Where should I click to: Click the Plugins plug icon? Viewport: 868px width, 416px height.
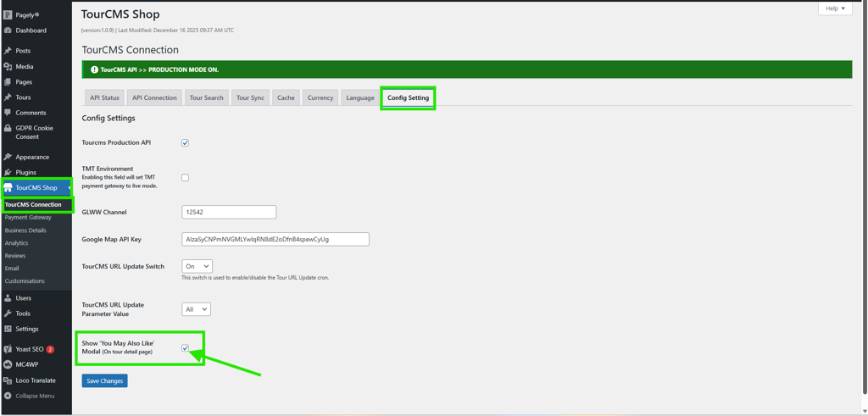8,173
